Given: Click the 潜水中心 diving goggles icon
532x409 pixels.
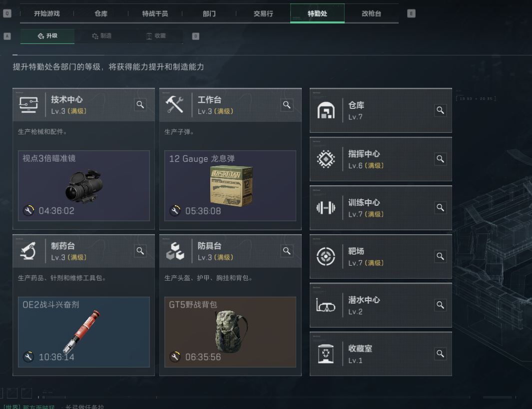Looking at the screenshot, I should point(325,305).
